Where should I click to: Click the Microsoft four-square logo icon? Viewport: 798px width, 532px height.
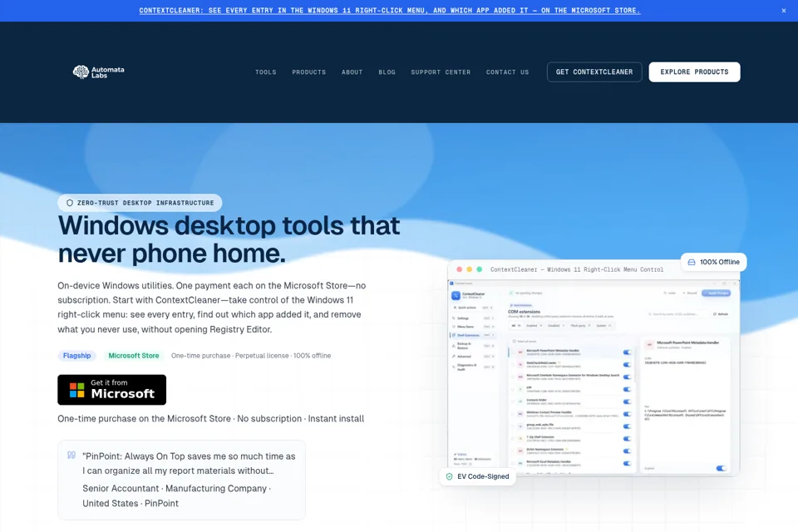[x=76, y=390]
